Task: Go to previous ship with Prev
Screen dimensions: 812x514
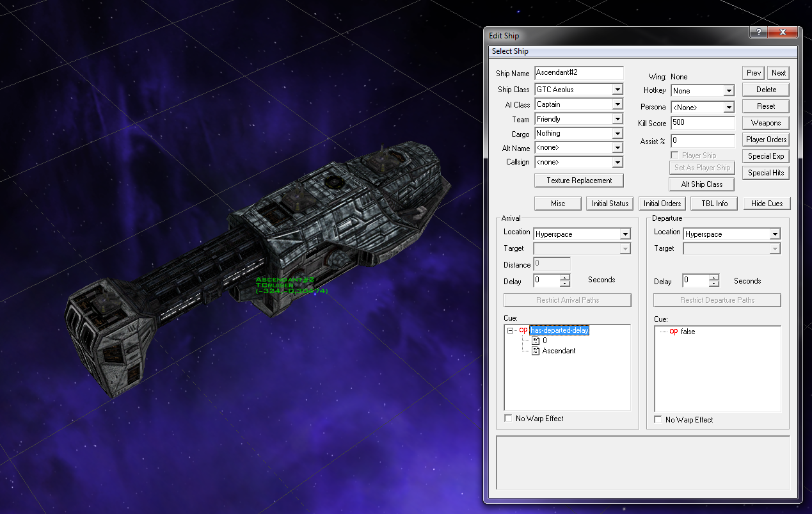Action: [754, 73]
